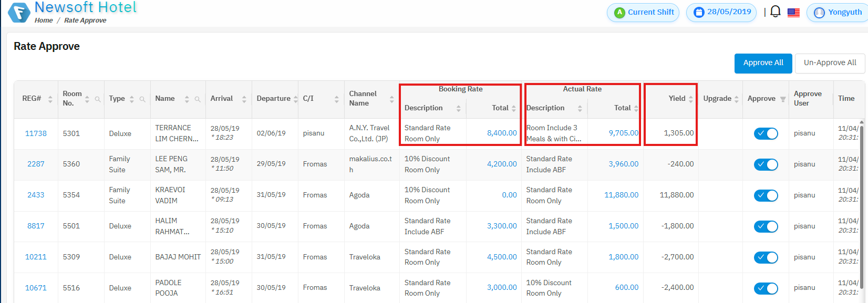Go to Home breadcrumb

(x=44, y=20)
